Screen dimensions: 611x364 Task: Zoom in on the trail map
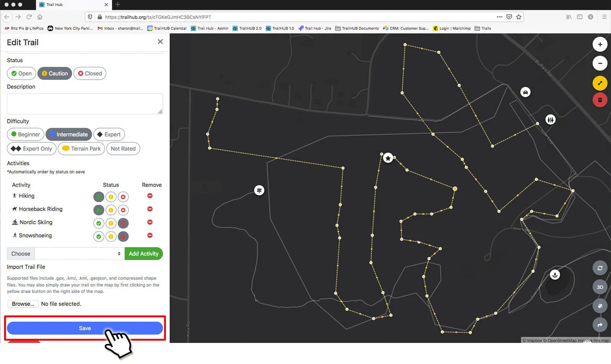600,45
